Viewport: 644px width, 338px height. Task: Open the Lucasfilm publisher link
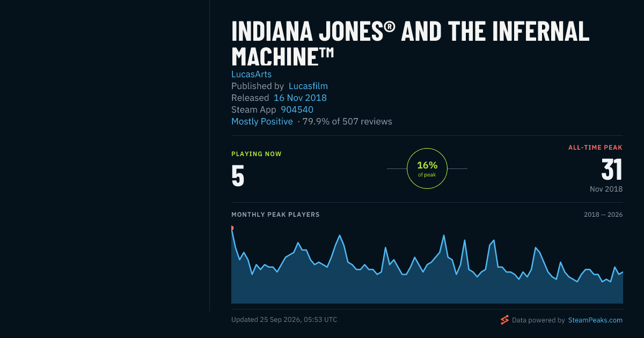(308, 86)
